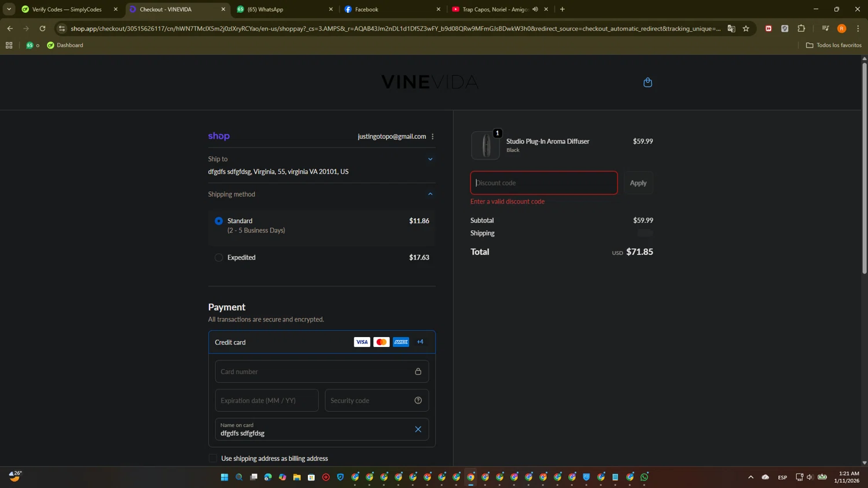The width and height of the screenshot is (868, 488).
Task: Clear the Name on card field with X
Action: [418, 429]
